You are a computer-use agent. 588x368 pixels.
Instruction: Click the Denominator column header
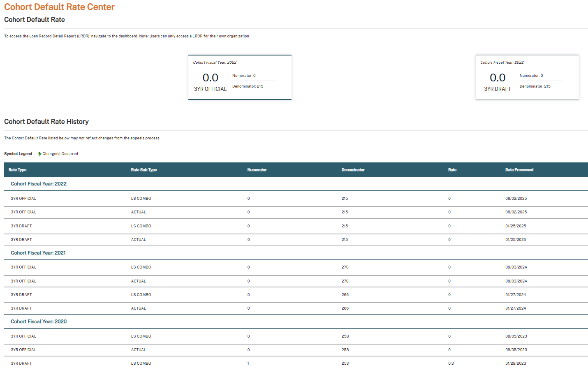tap(353, 170)
